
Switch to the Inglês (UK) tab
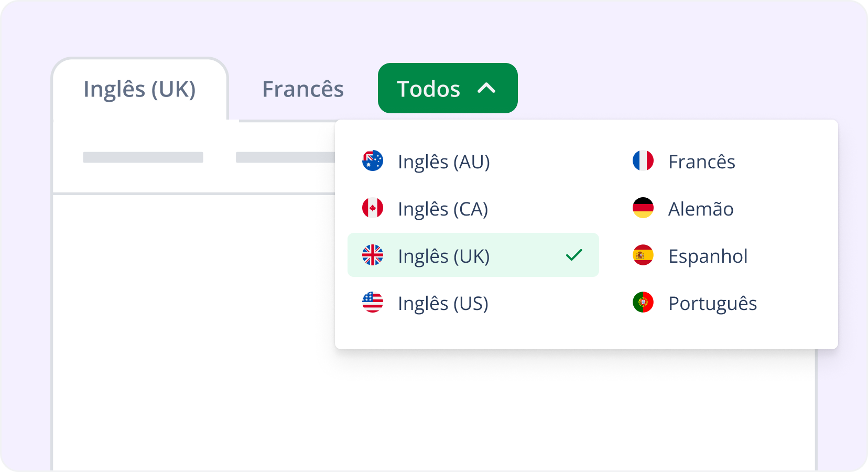(x=139, y=89)
